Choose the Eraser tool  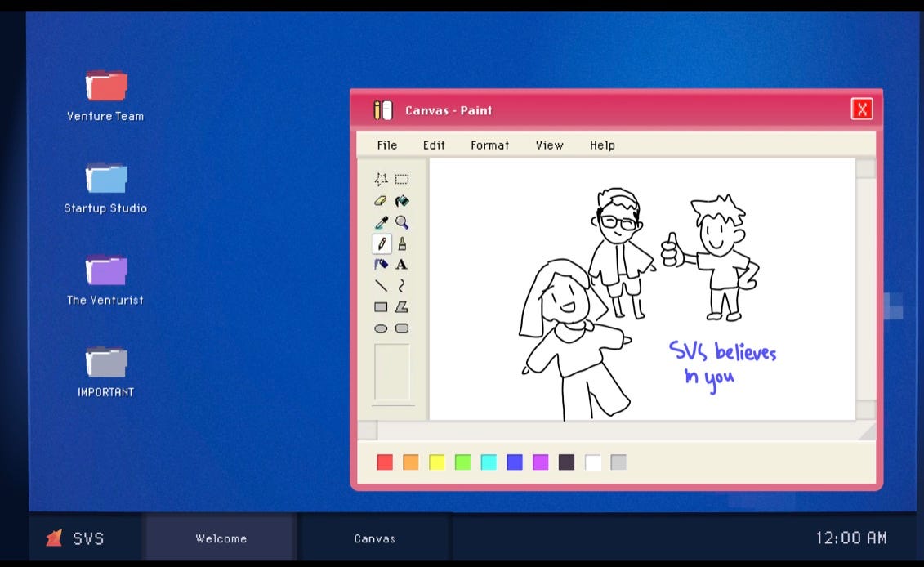(381, 201)
